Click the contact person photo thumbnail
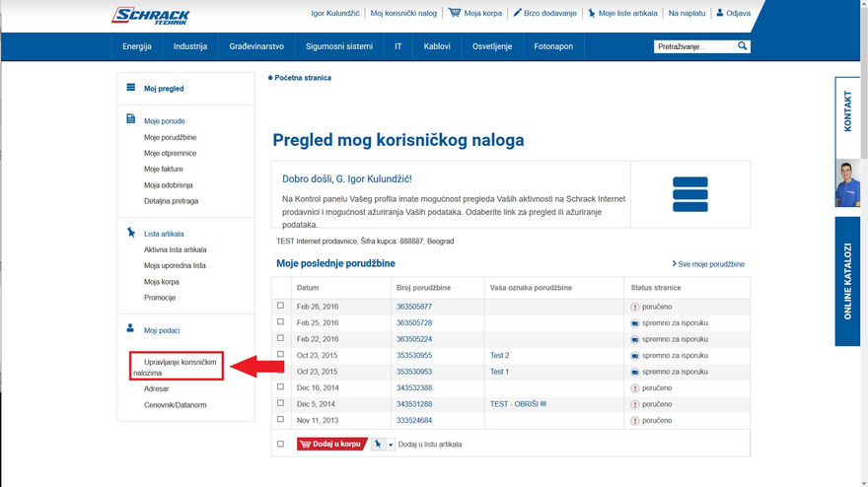Screen dimensions: 868x487 847,183
